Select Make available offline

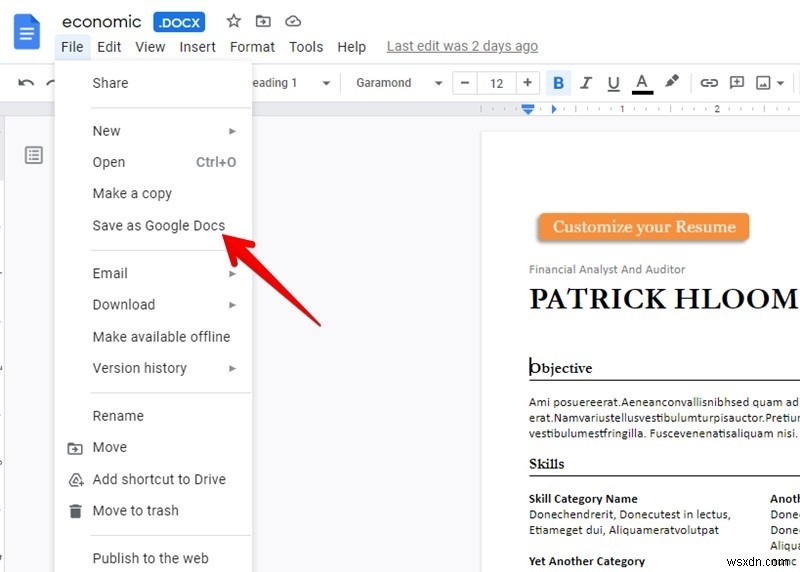pos(153,337)
